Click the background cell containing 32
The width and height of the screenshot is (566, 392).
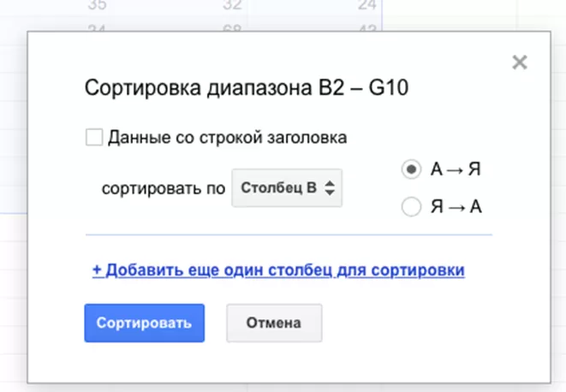click(x=231, y=8)
